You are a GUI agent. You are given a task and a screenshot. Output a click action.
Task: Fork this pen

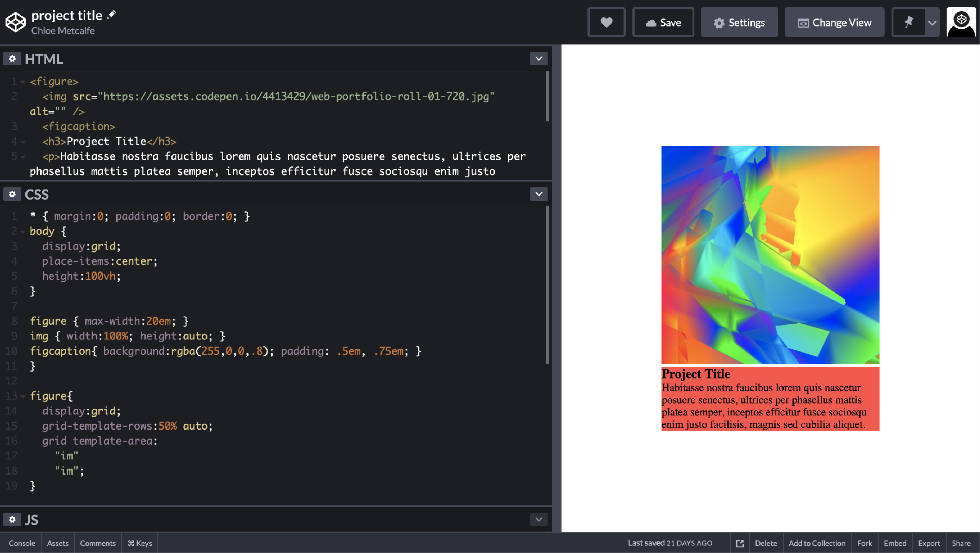click(x=865, y=543)
